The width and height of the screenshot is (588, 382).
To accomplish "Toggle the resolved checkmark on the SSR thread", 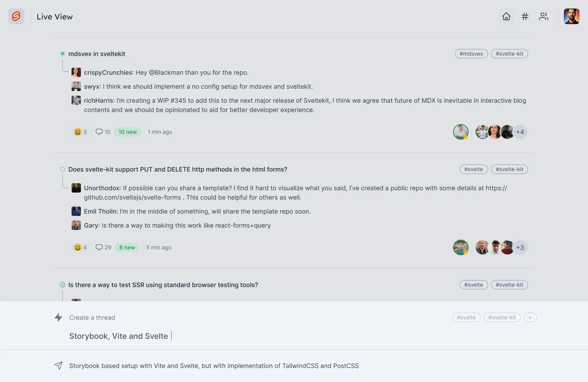I will pos(62,284).
